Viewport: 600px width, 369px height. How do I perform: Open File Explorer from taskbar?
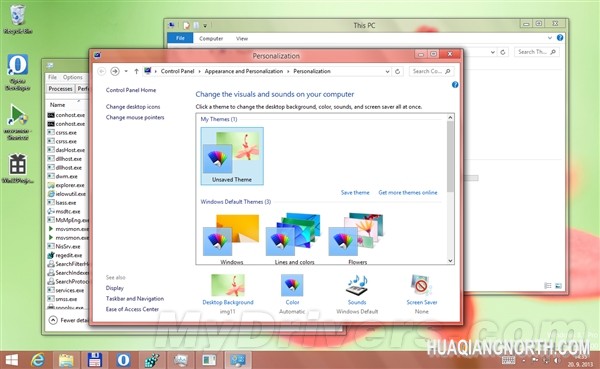tap(66, 360)
